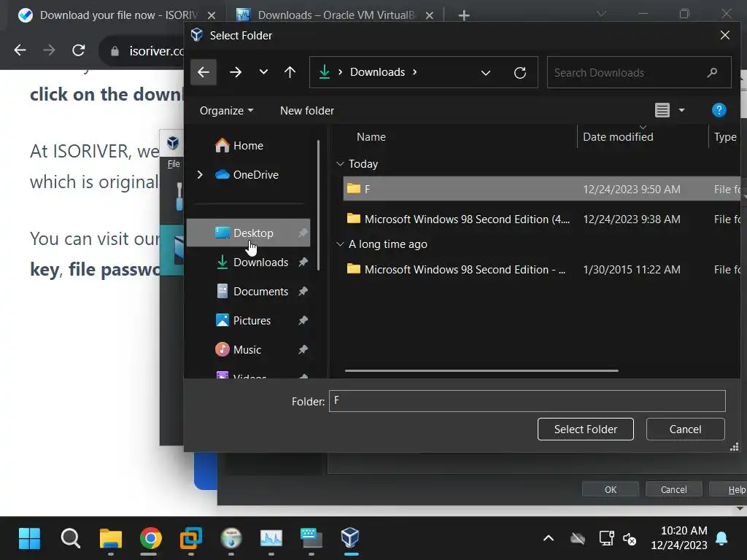Unpin Downloads pin icon
This screenshot has height=560, width=747.
pyautogui.click(x=303, y=262)
